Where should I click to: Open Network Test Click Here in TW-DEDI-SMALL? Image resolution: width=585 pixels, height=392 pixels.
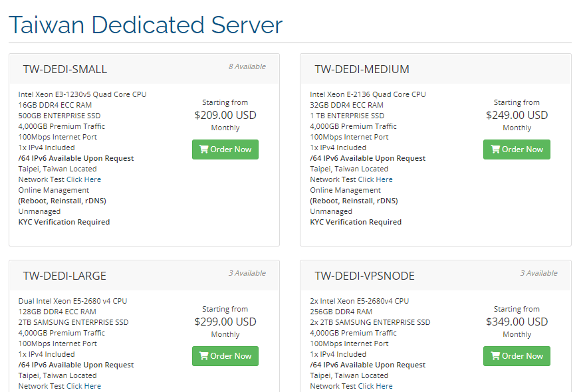84,179
